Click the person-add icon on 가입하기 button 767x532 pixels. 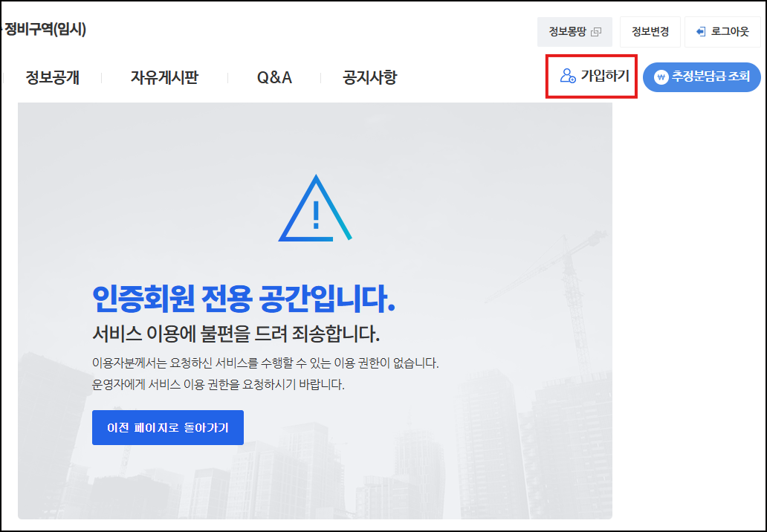pyautogui.click(x=566, y=74)
